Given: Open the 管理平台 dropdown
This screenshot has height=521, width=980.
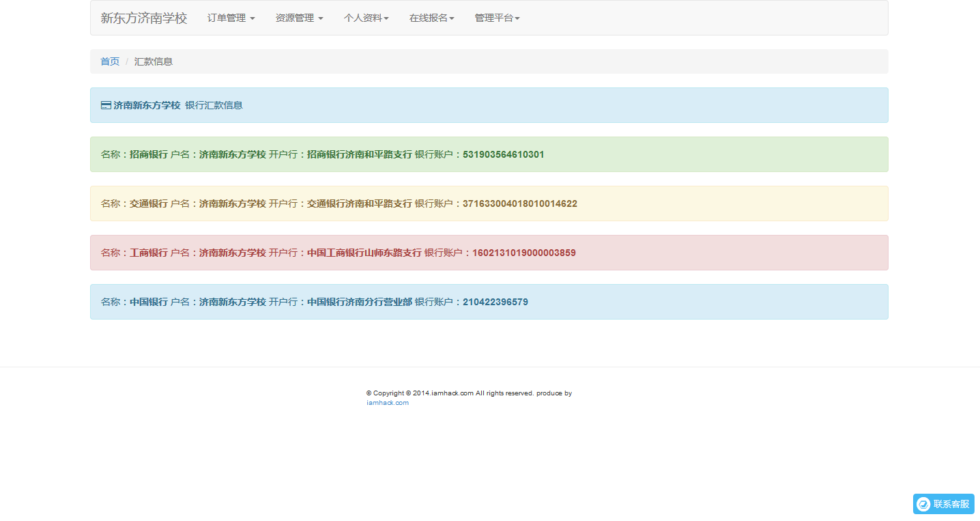Looking at the screenshot, I should [498, 18].
